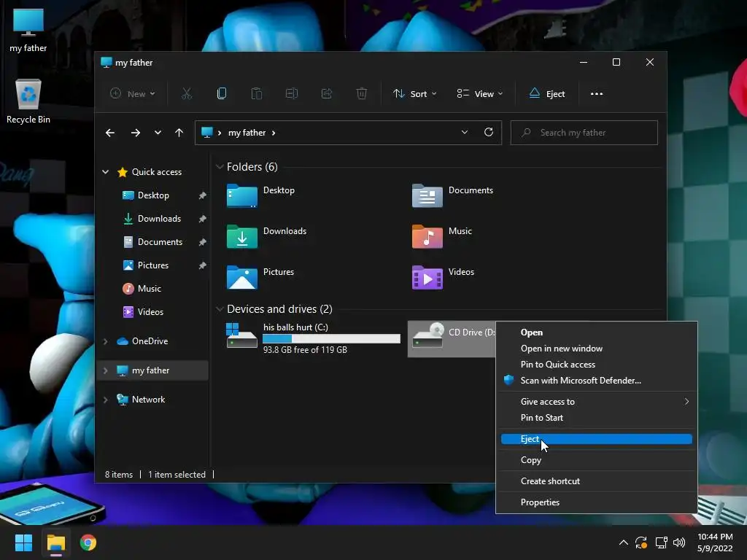The height and width of the screenshot is (560, 747).
Task: Expand the Network tree node
Action: [105, 400]
